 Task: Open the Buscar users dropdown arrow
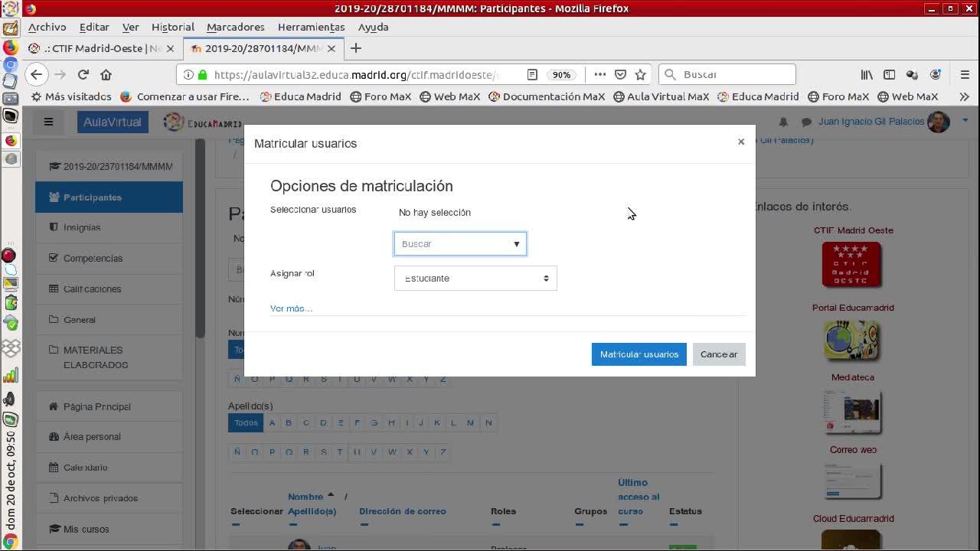517,244
